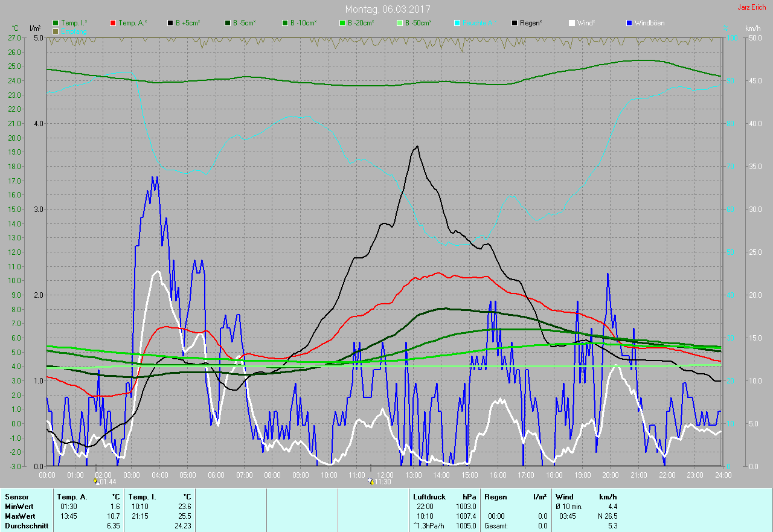Click the 'Gesamt:' rain total label

496,526
